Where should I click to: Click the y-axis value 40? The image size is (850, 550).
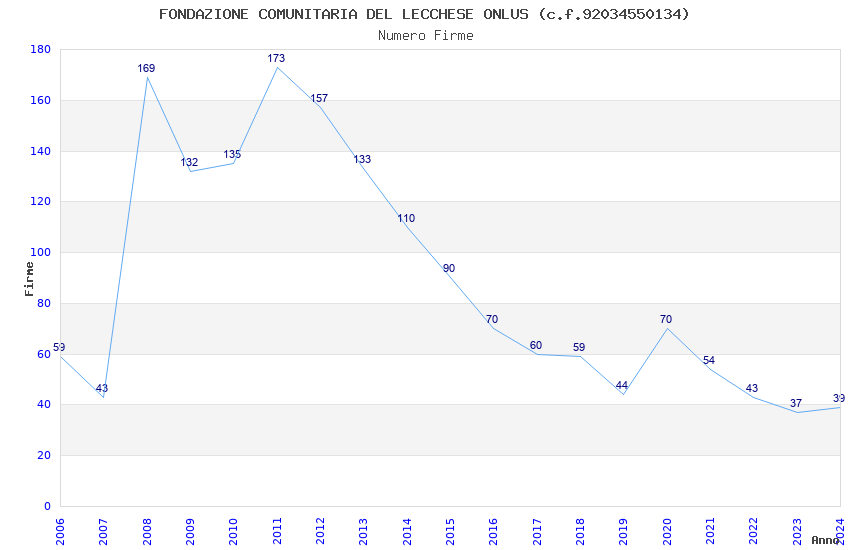click(x=44, y=405)
